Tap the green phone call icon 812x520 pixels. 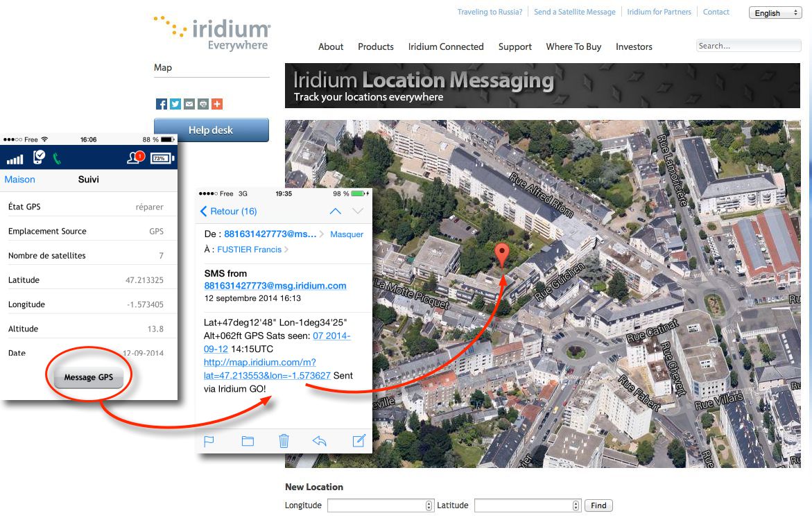[x=57, y=159]
